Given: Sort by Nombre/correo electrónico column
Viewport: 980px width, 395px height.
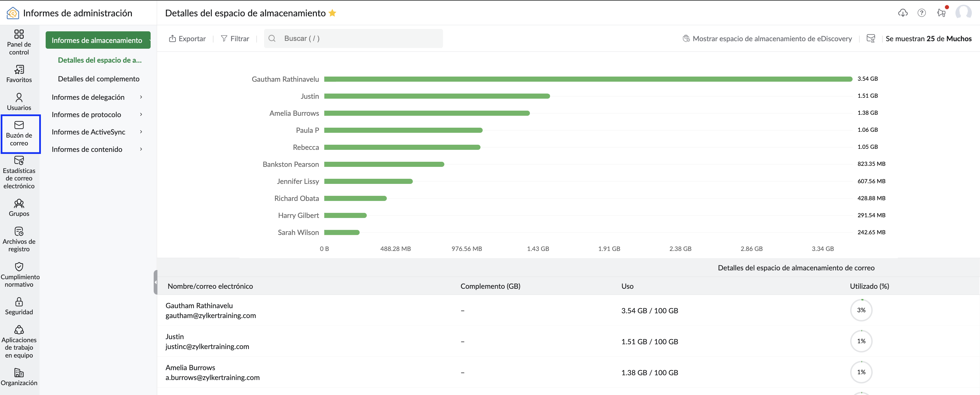Looking at the screenshot, I should pos(210,286).
